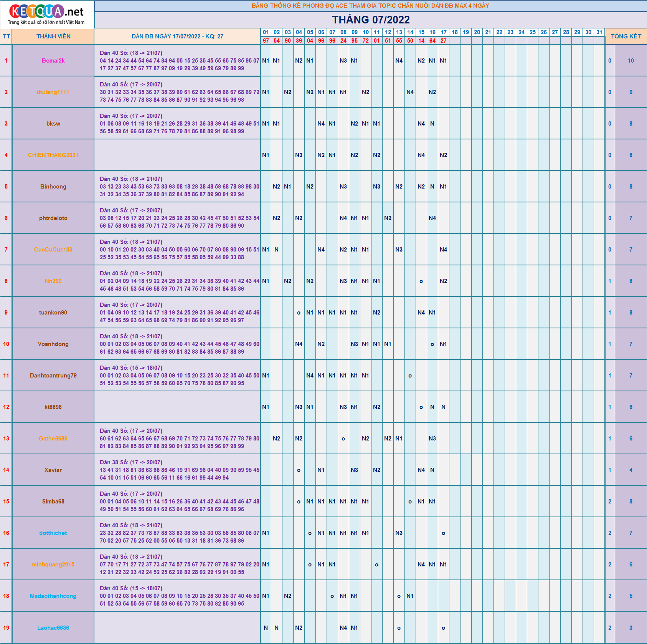This screenshot has height=644, width=647.
Task: Select the DÀN ĐB NGÀY 17/07/2022 header
Action: [177, 36]
